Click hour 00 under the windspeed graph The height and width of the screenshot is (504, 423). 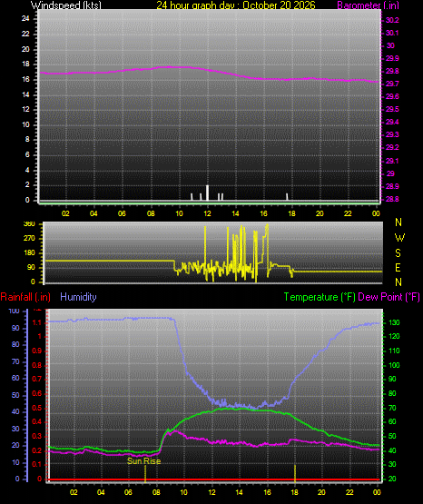(x=376, y=213)
